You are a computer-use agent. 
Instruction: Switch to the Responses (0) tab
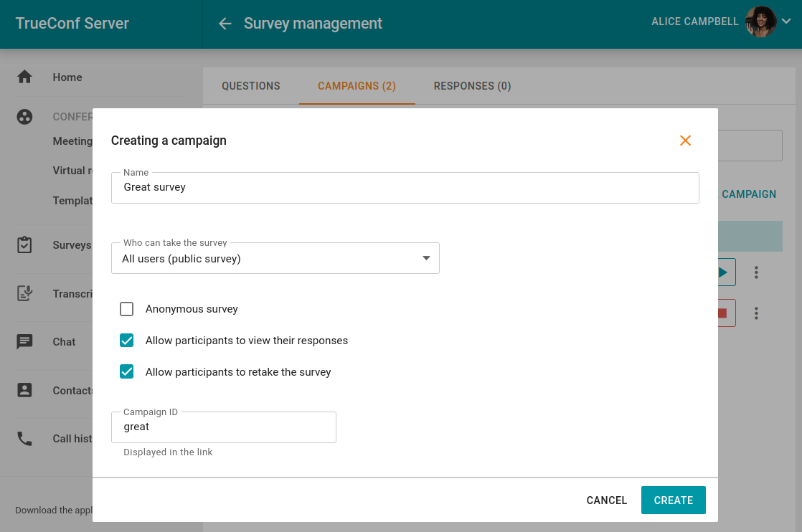(472, 86)
